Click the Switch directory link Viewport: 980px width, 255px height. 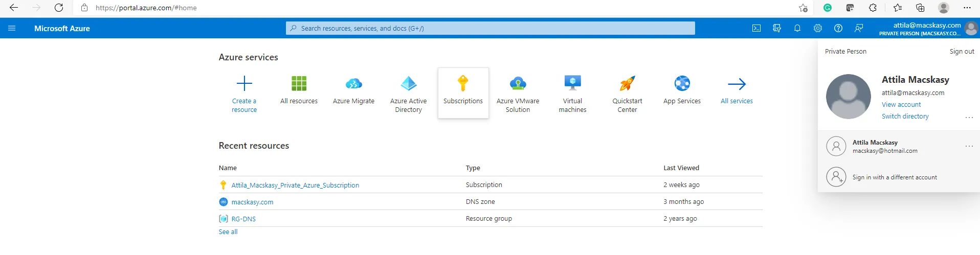905,117
